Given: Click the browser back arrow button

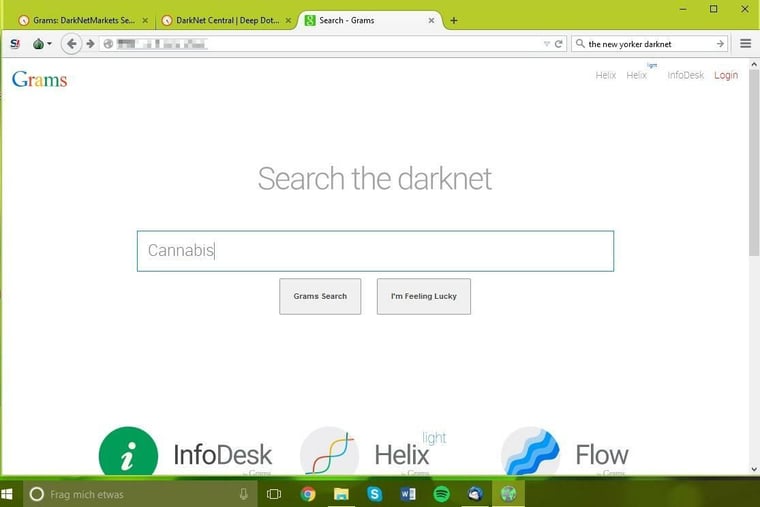Looking at the screenshot, I should pyautogui.click(x=71, y=44).
